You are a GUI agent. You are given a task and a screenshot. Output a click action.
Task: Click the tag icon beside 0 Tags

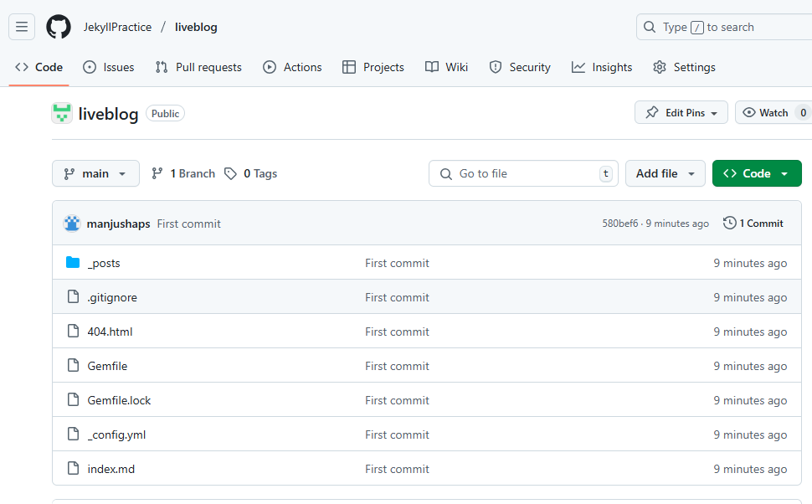pyautogui.click(x=230, y=173)
